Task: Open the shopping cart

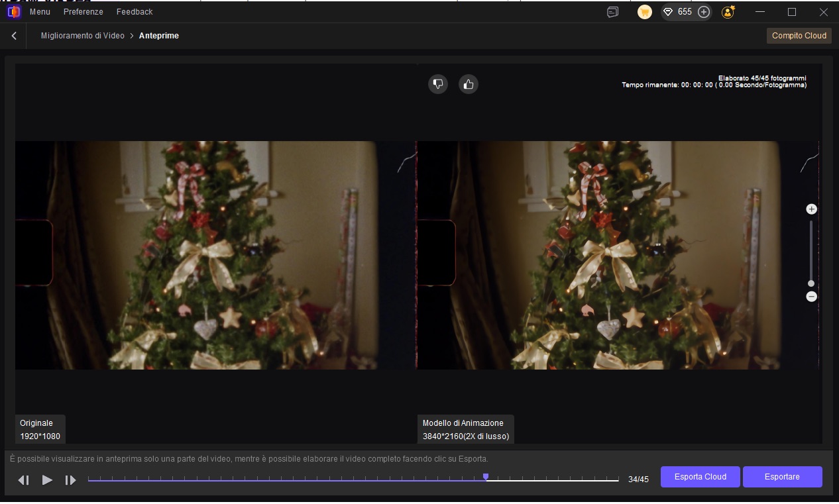Action: [x=643, y=12]
